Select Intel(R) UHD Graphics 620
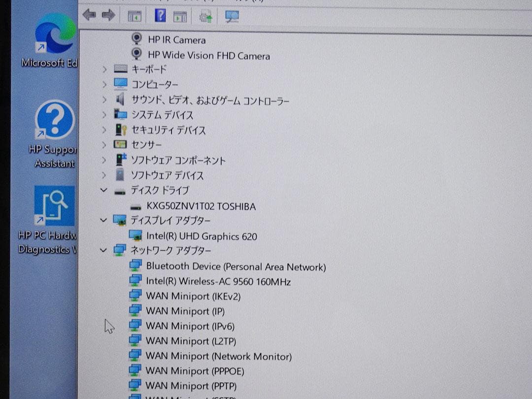This screenshot has height=399, width=532. pos(200,236)
